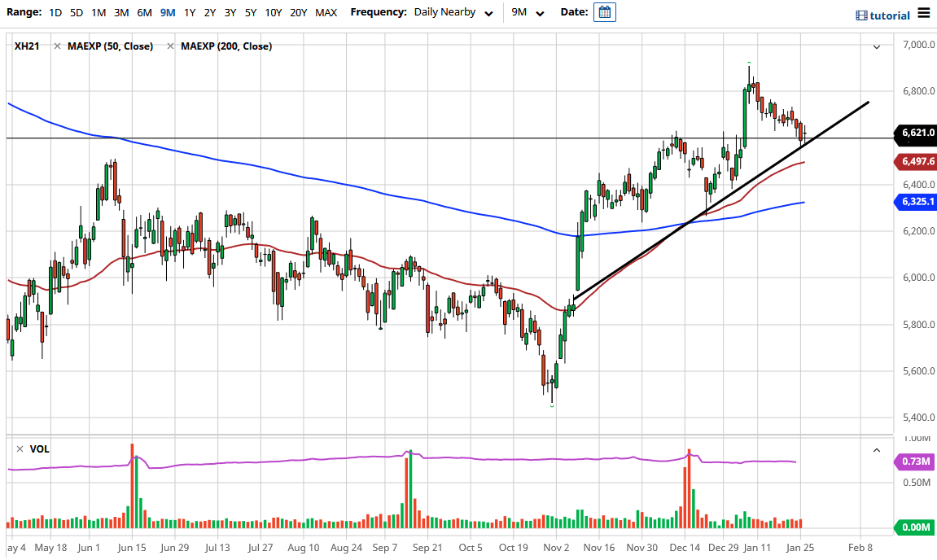Select the 5D range
This screenshot has height=560, width=937.
click(x=77, y=12)
